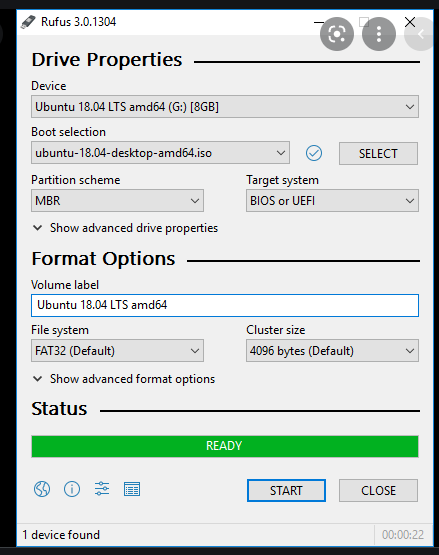439x555 pixels.
Task: Click the START button
Action: click(x=286, y=491)
